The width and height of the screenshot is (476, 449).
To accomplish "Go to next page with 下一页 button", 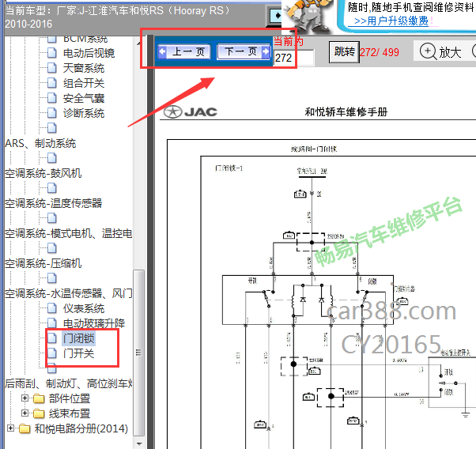I will (244, 51).
